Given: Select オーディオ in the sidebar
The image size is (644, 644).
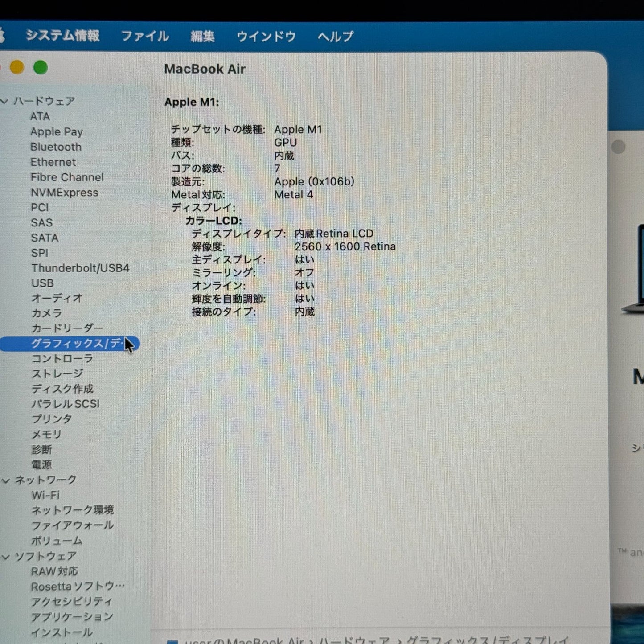Looking at the screenshot, I should tap(57, 298).
